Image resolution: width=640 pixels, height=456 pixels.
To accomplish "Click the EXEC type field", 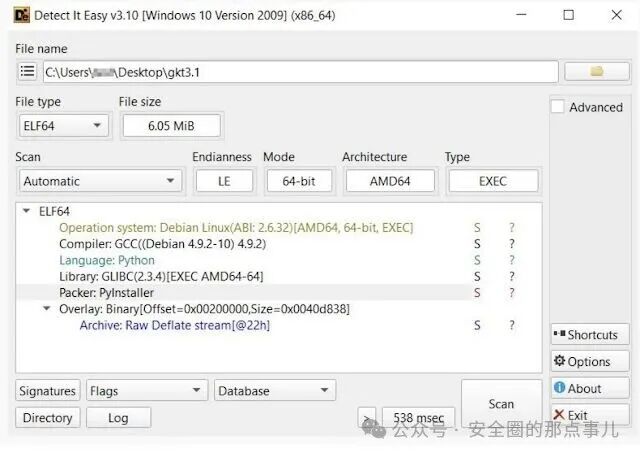I will coord(493,181).
